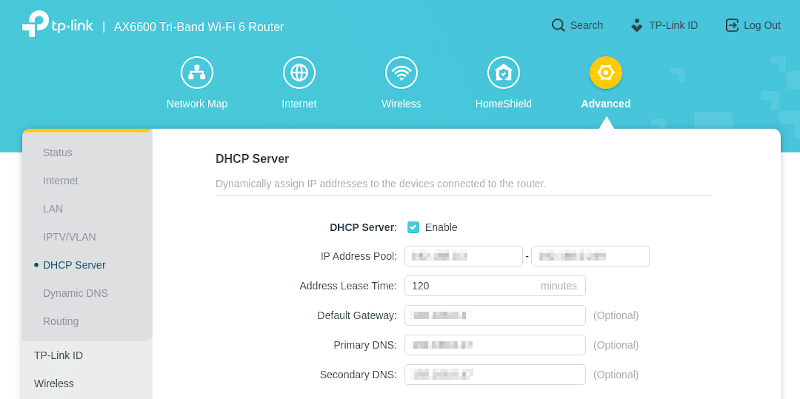This screenshot has width=800, height=399.
Task: Expand TP-Link ID sidebar section
Action: (x=58, y=355)
